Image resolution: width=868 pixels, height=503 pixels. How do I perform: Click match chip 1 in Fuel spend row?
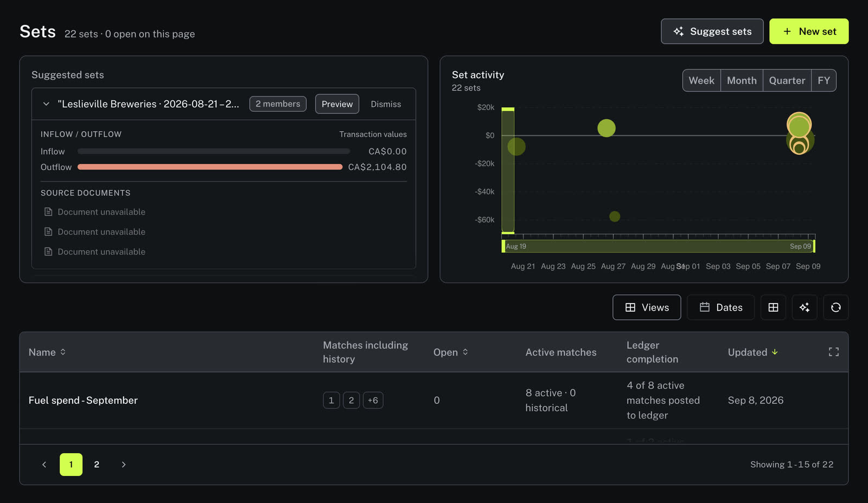pyautogui.click(x=331, y=400)
